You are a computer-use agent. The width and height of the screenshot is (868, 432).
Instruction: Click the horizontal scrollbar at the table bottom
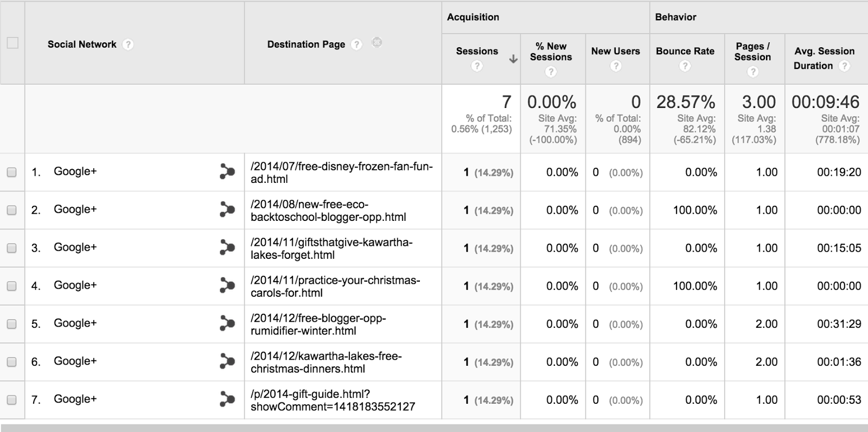click(x=434, y=428)
